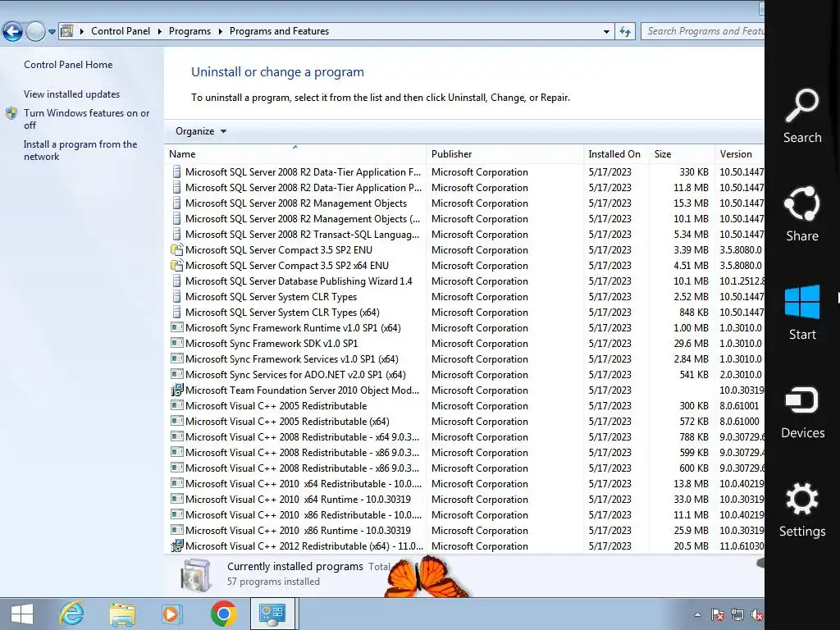
Task: Open the recent locations dropdown arrow
Action: [52, 32]
